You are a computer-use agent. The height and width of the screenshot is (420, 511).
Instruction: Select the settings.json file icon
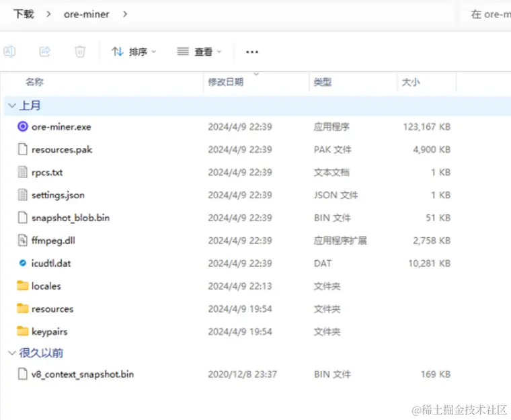coord(22,195)
